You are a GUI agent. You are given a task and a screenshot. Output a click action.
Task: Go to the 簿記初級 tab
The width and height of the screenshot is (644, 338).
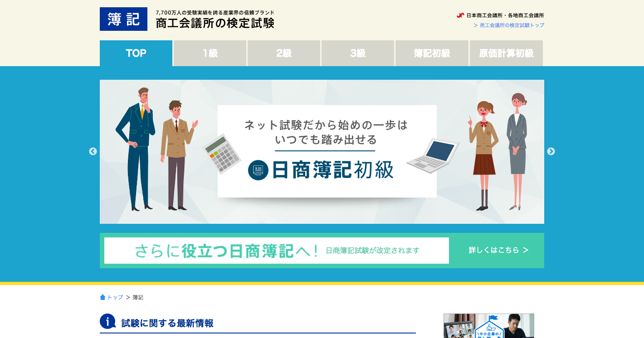point(432,53)
